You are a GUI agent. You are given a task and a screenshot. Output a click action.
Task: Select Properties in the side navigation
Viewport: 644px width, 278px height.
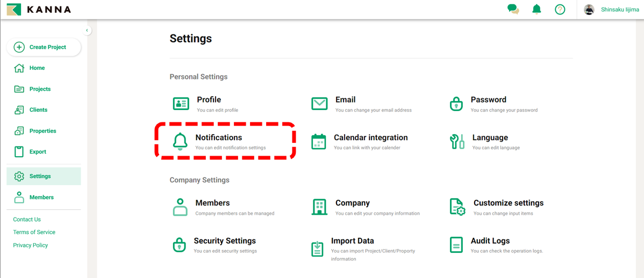point(42,131)
